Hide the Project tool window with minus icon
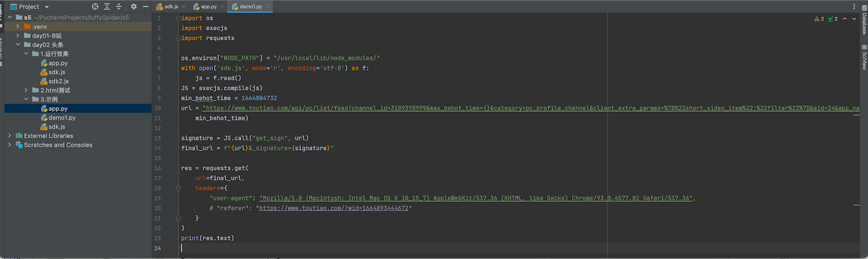Screen dimensions: 868x259 pyautogui.click(x=146, y=6)
